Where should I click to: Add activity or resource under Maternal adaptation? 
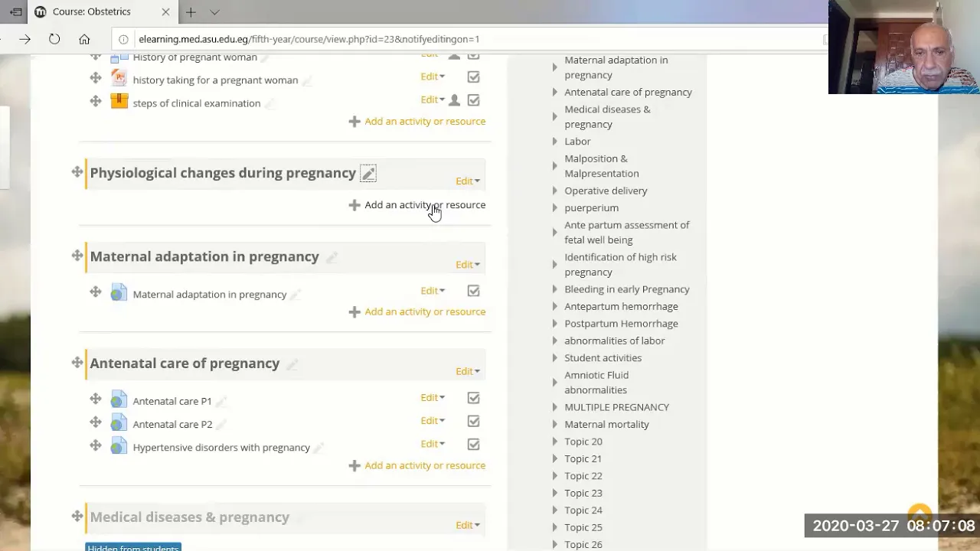417,311
